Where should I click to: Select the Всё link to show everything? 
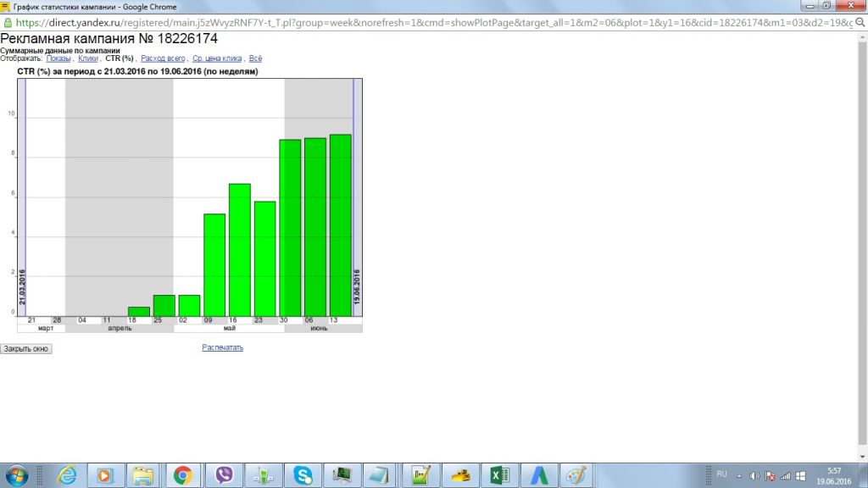click(255, 58)
